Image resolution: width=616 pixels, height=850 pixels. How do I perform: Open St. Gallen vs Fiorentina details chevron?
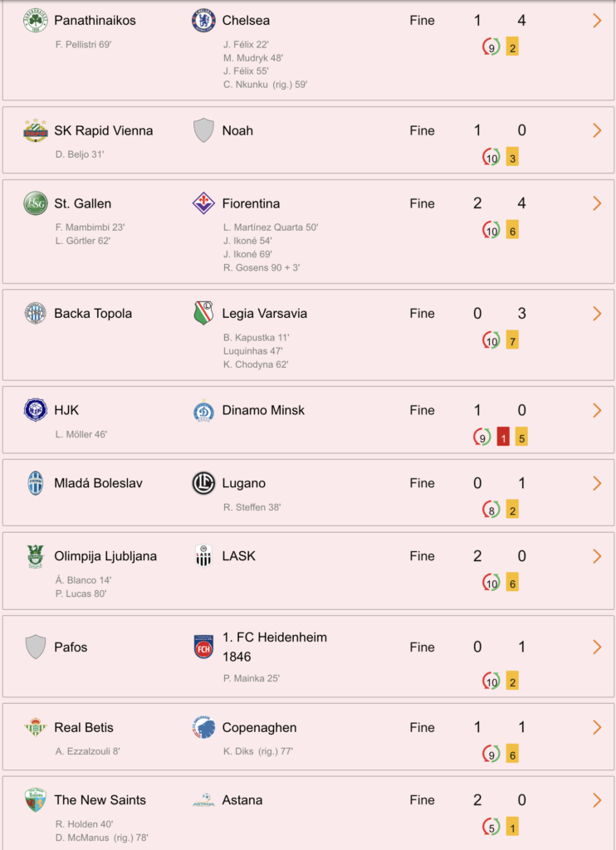597,203
